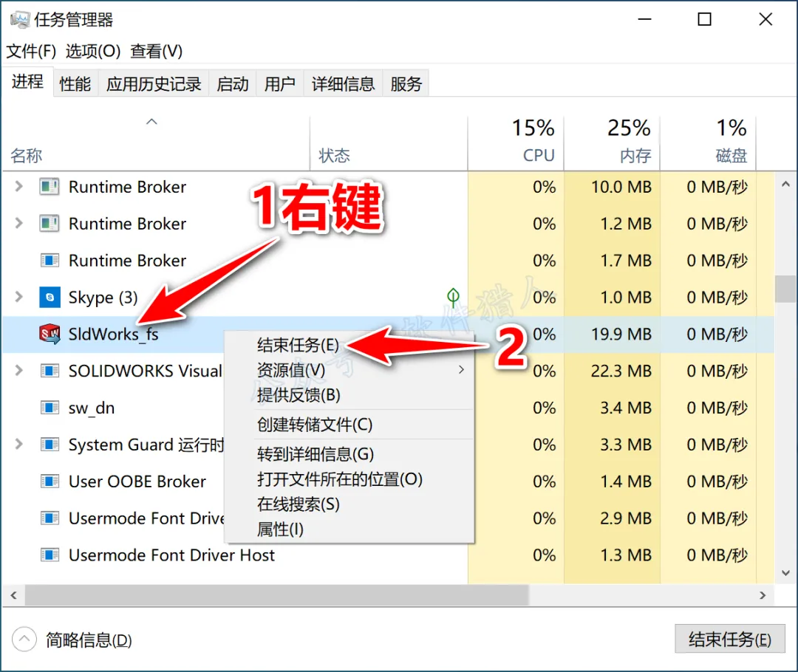Click the Task Manager title bar icon
Viewport: 798px width, 672px height.
pyautogui.click(x=20, y=20)
